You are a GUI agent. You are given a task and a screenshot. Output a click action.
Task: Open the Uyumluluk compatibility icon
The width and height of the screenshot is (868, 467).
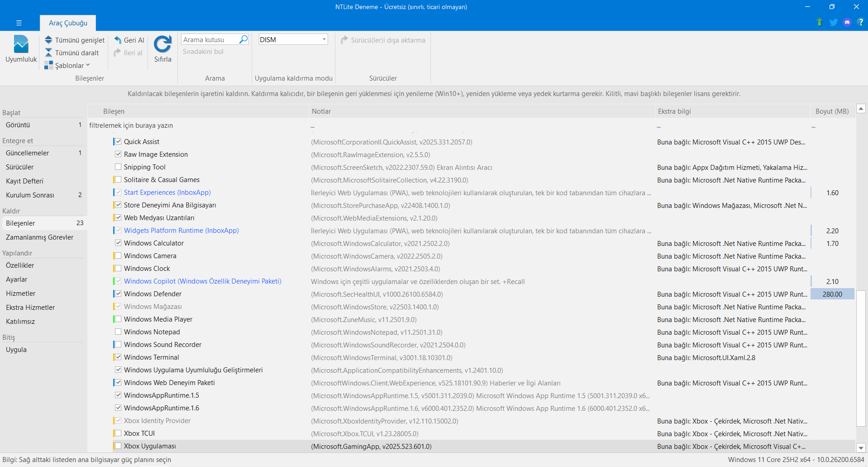pos(21,44)
